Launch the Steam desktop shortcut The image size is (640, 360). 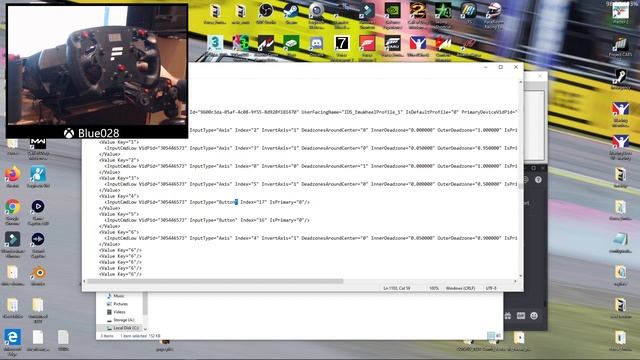(x=291, y=13)
